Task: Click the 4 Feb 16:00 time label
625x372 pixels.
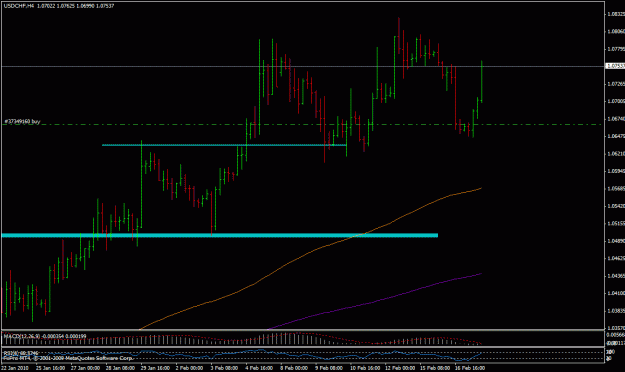Action: 259,368
